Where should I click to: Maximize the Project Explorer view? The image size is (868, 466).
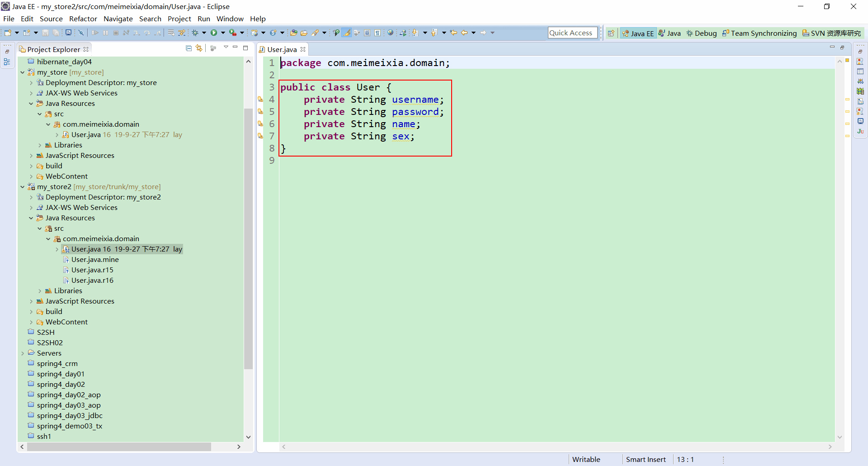point(245,48)
